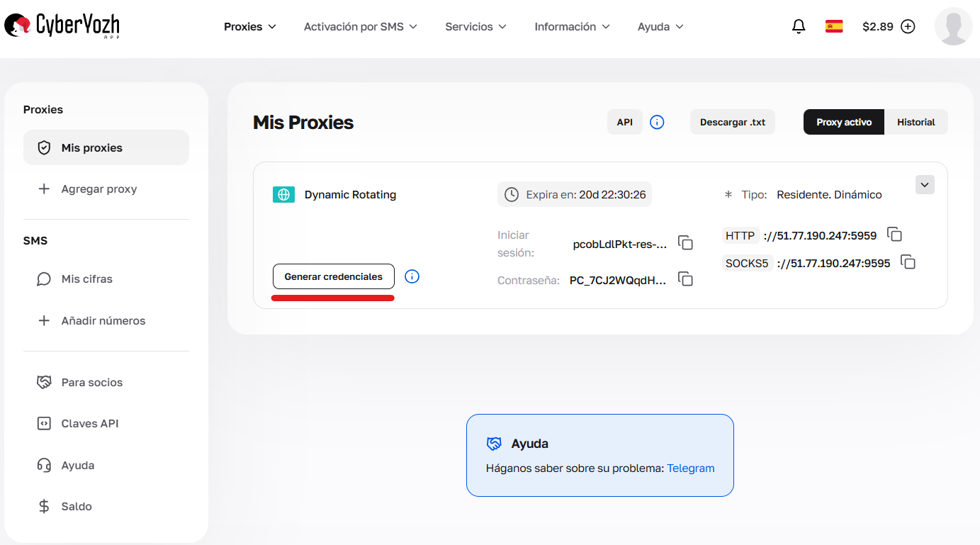Click the user profile avatar
The height and width of the screenshot is (545, 980).
pos(953,26)
